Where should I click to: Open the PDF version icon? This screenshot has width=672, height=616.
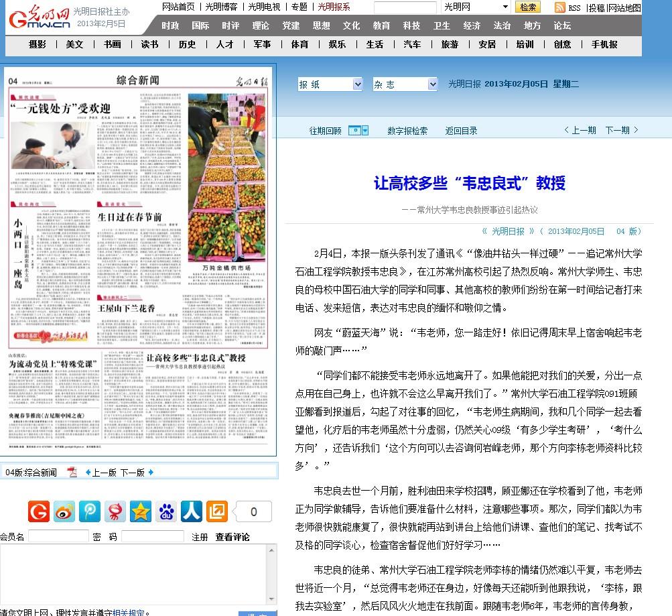click(72, 473)
